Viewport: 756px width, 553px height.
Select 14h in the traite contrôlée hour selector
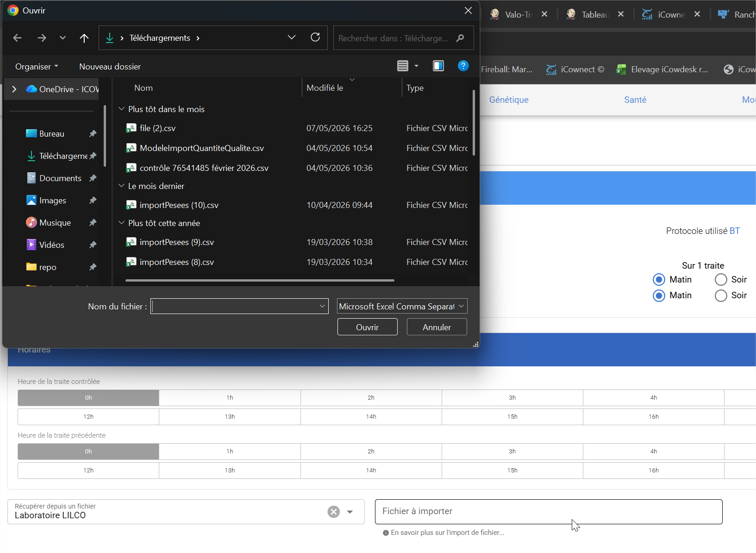coord(371,417)
